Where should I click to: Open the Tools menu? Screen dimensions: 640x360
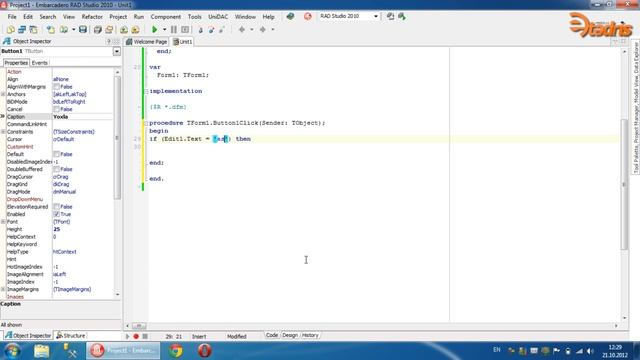click(x=194, y=17)
